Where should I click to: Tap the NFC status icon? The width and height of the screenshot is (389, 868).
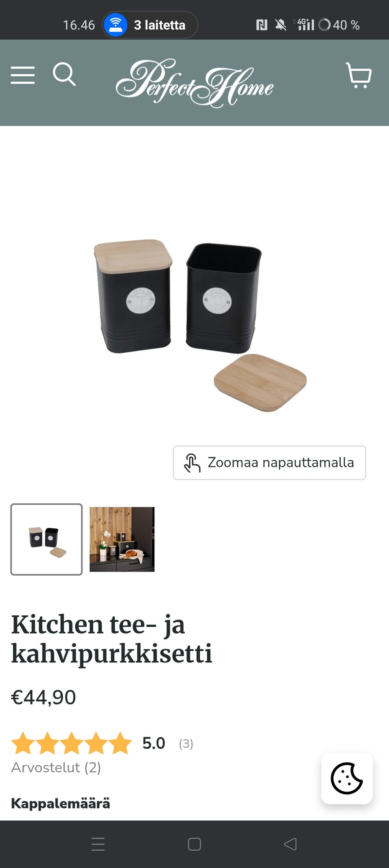[262, 25]
